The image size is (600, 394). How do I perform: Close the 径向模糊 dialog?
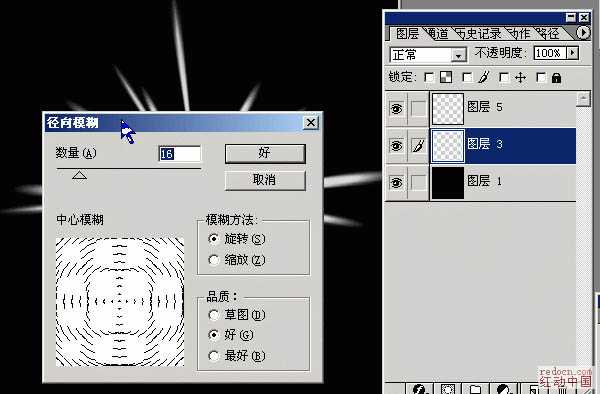[x=311, y=122]
